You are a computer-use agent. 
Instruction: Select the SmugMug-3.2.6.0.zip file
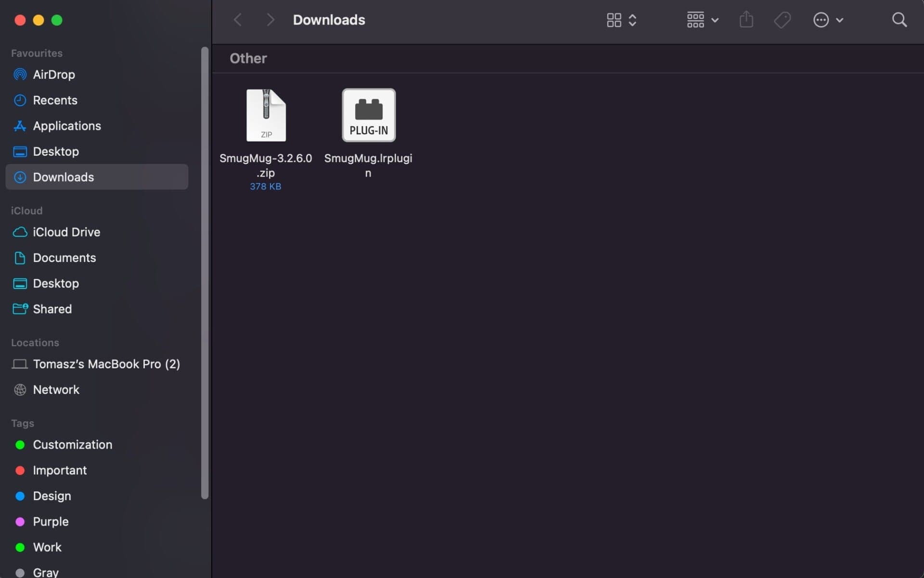(266, 115)
